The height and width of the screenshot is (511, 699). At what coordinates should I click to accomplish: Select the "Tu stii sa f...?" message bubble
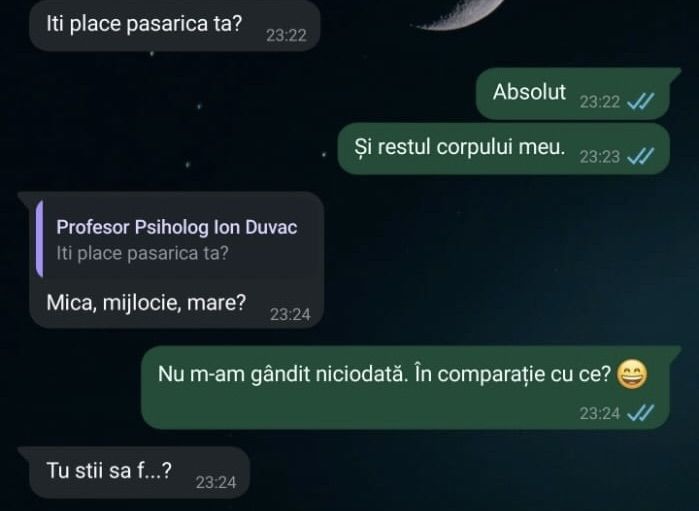tap(139, 473)
